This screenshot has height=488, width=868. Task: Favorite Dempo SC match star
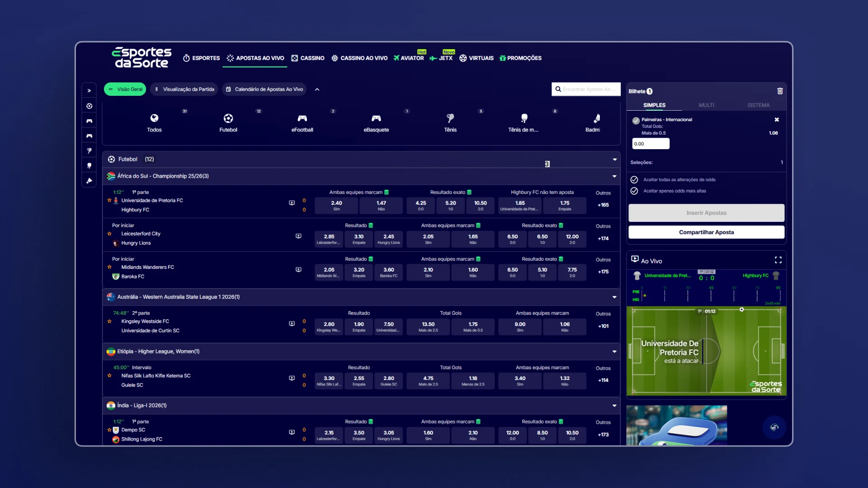pos(109,430)
